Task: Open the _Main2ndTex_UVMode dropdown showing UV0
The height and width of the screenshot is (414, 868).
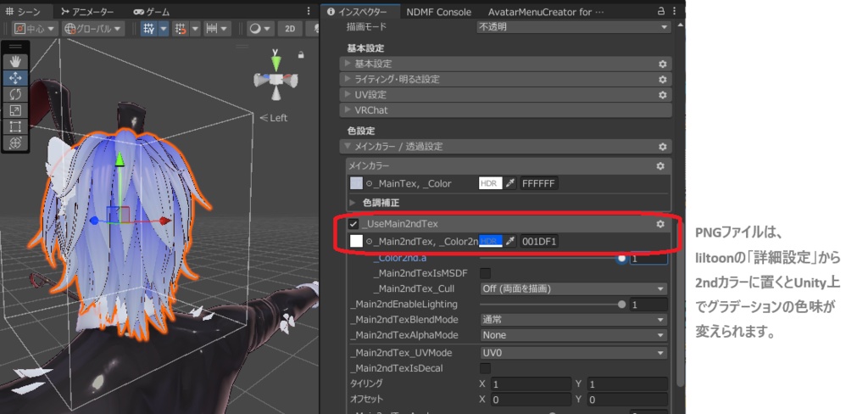Action: pos(573,353)
